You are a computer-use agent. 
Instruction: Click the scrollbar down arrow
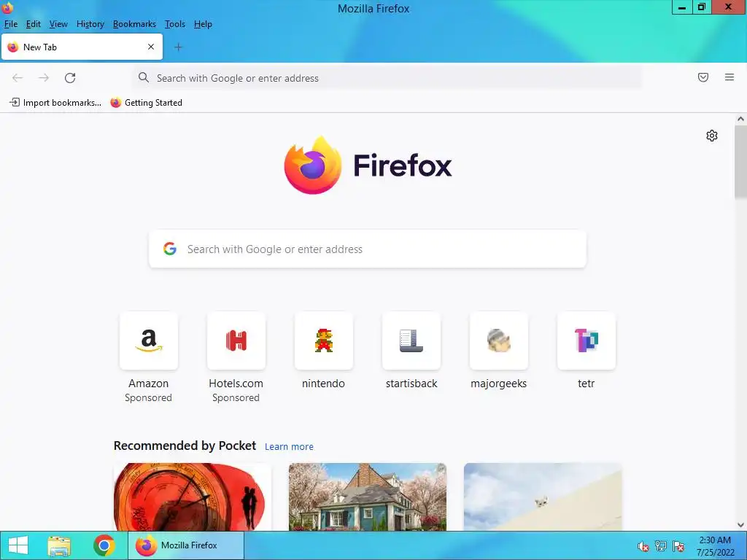[x=740, y=525]
